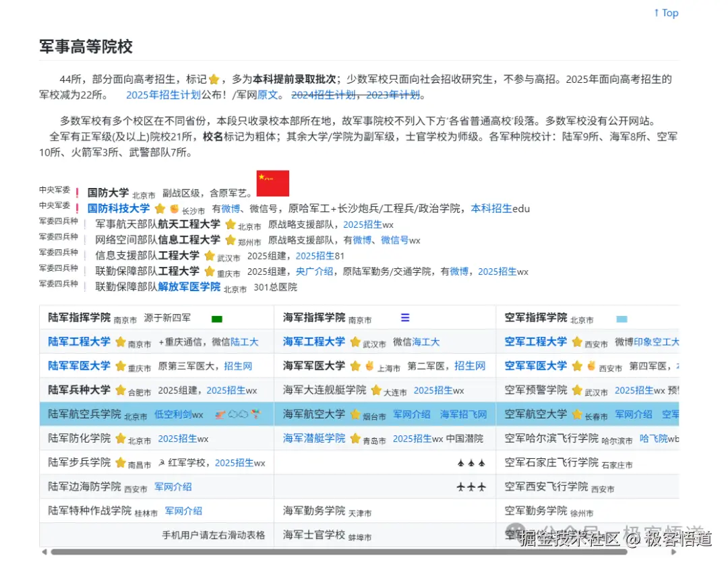The image size is (728, 564).
Task: Open the 海工大 WeChat link
Action: pos(426,342)
